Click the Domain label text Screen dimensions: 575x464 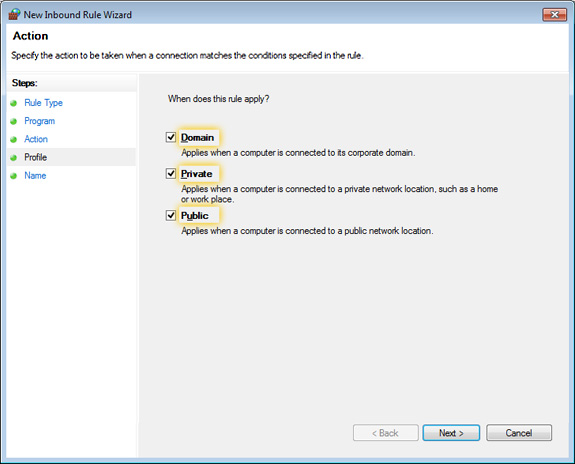click(197, 138)
